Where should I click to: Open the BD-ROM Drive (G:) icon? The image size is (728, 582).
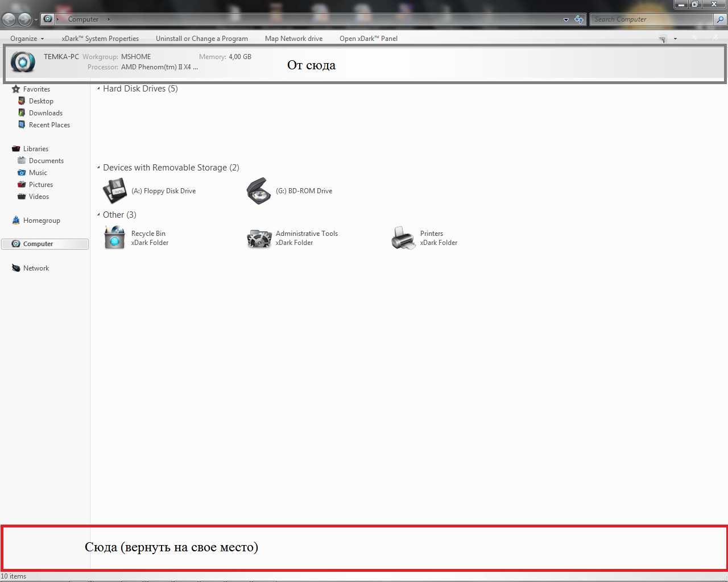[259, 191]
